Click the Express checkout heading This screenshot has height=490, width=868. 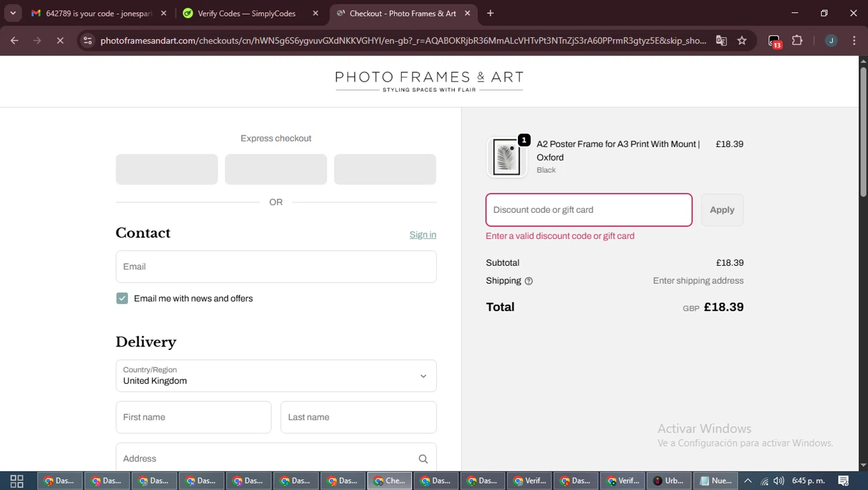pos(276,138)
